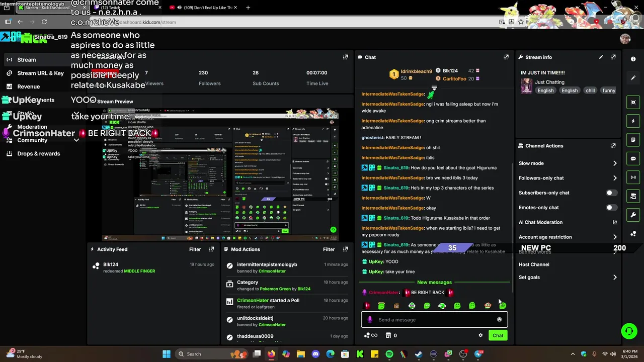Image resolution: width=644 pixels, height=362 pixels.
Task: Pop out the Channel Actions panel
Action: point(613,146)
